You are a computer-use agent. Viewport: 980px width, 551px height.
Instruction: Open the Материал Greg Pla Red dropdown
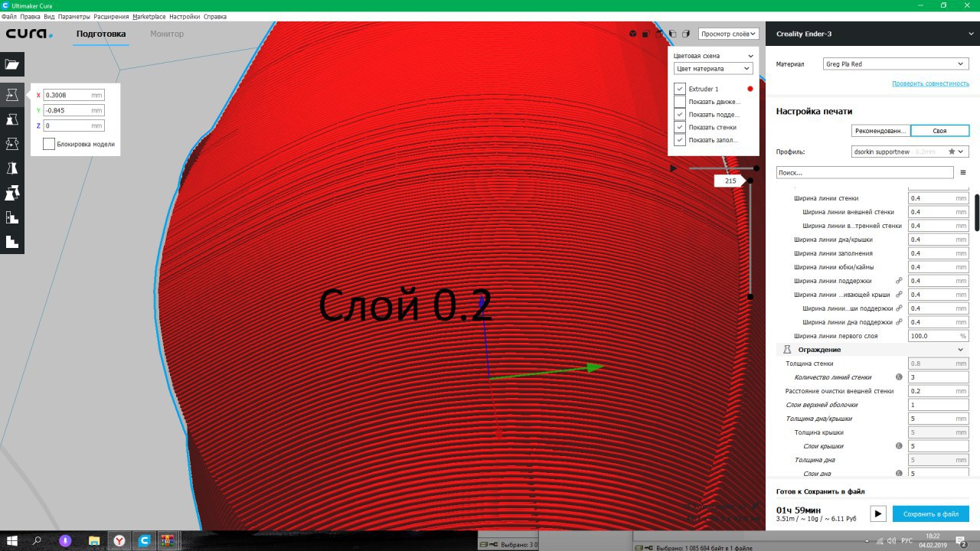897,64
